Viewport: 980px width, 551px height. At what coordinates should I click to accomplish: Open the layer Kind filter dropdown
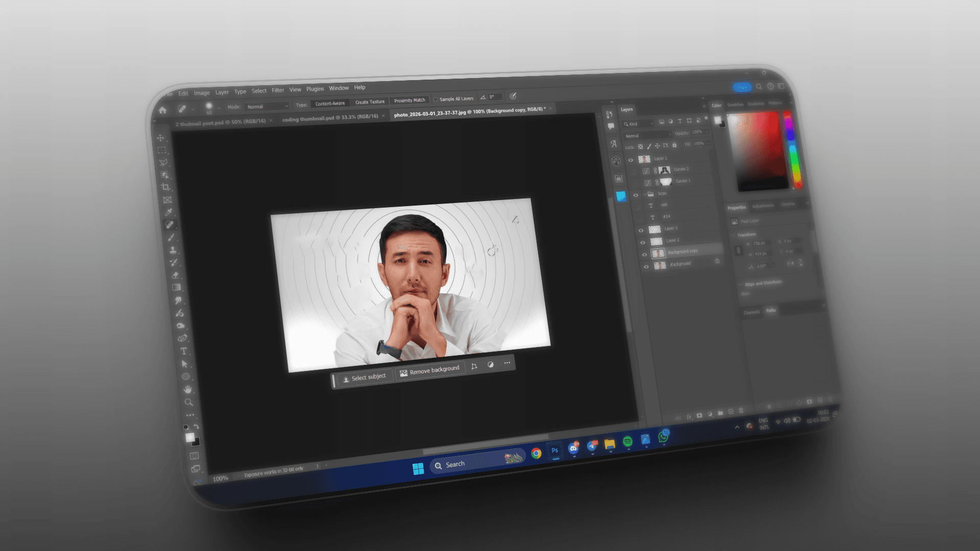pyautogui.click(x=639, y=124)
